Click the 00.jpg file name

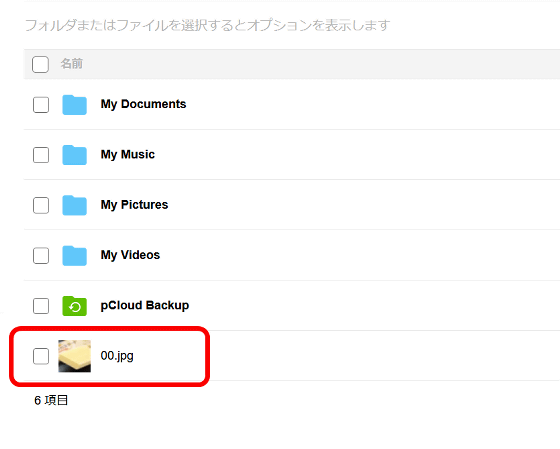117,356
